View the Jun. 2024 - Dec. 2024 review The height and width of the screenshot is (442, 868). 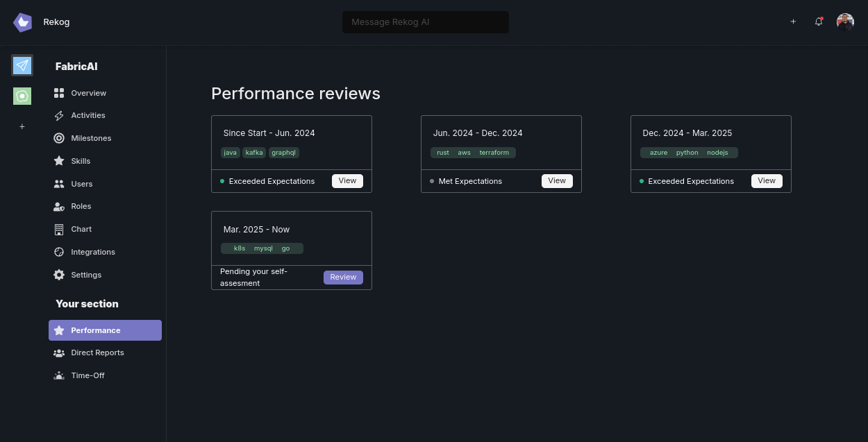[557, 180]
